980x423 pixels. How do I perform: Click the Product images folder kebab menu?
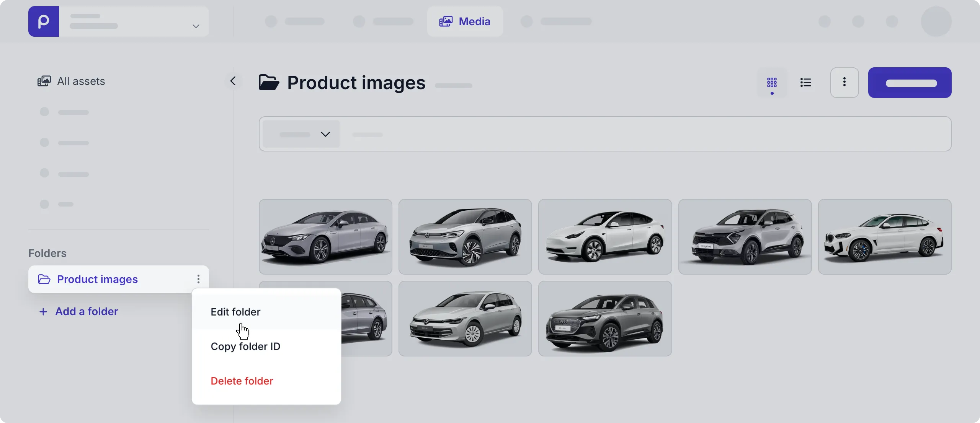tap(198, 279)
